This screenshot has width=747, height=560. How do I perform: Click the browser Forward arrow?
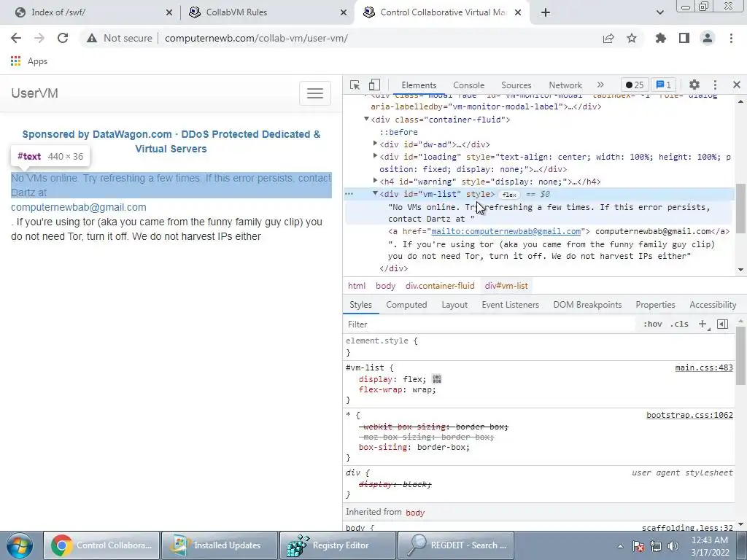pos(39,38)
